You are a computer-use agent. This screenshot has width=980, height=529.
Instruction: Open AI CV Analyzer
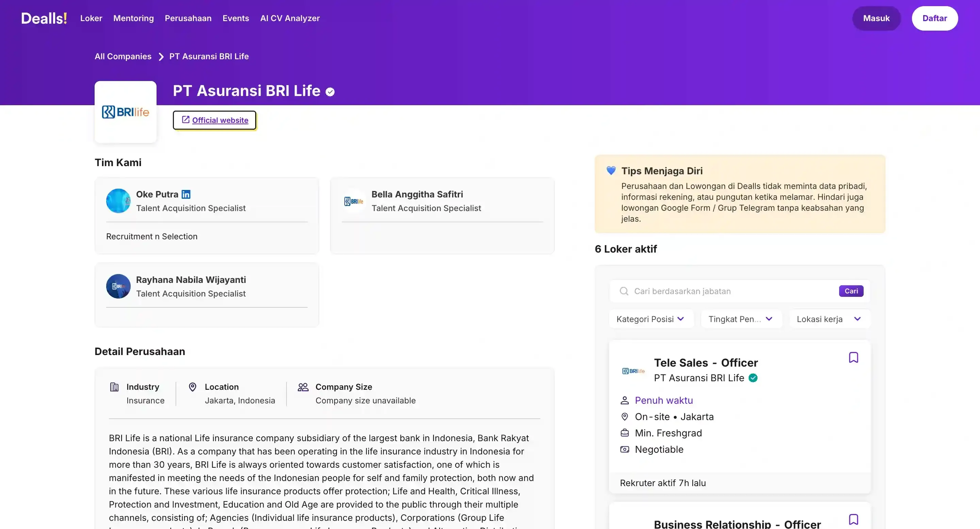coord(290,18)
